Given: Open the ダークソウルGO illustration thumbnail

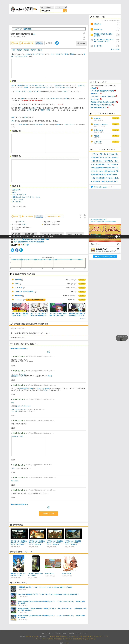Looking at the screenshot, I should pyautogui.click(x=36, y=563).
